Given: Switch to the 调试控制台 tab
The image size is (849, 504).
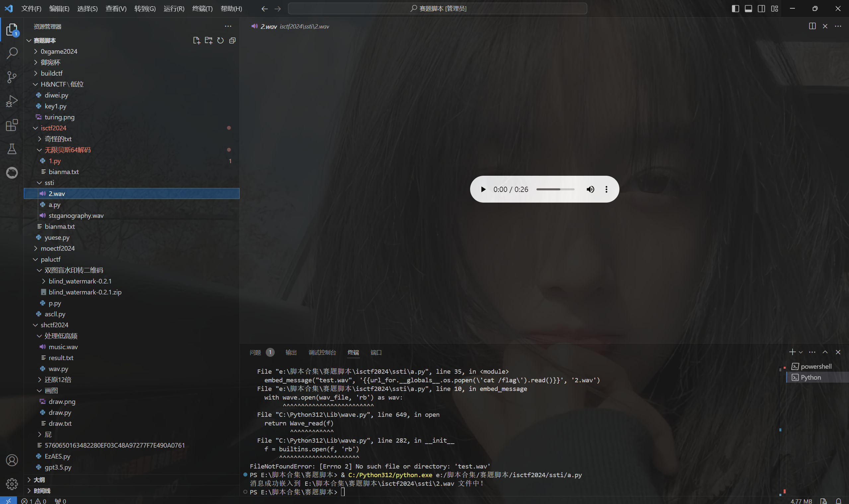Looking at the screenshot, I should point(322,352).
